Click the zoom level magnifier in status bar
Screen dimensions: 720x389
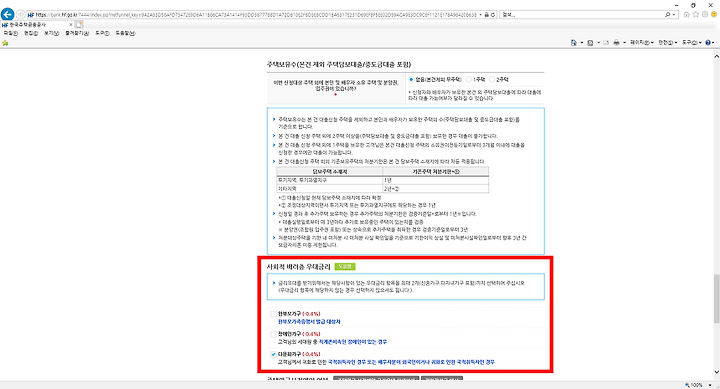(687, 385)
